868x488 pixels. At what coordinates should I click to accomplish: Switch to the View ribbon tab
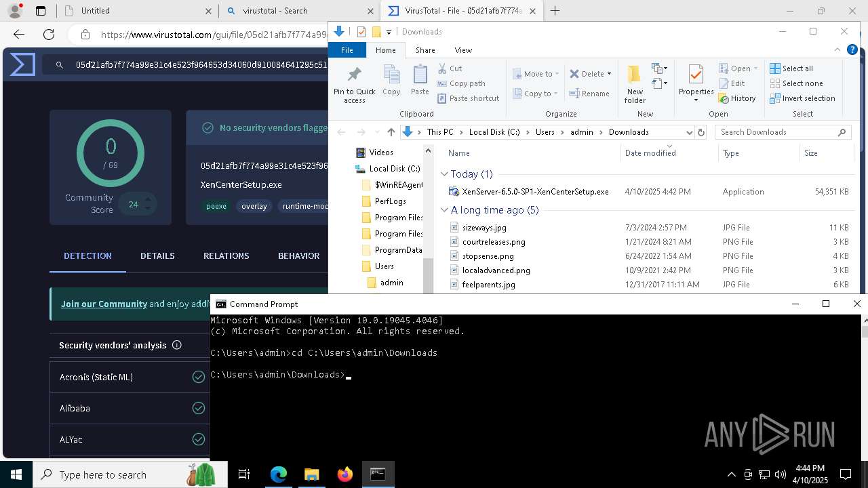463,50
